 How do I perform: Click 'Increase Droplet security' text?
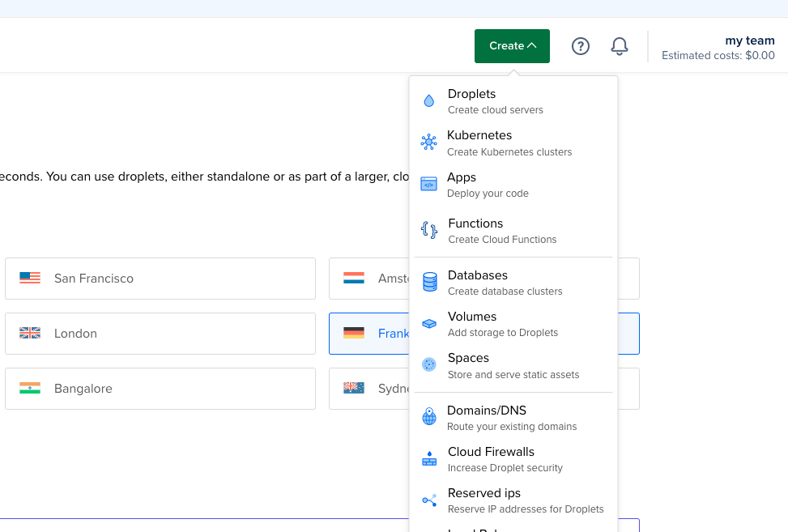(505, 468)
